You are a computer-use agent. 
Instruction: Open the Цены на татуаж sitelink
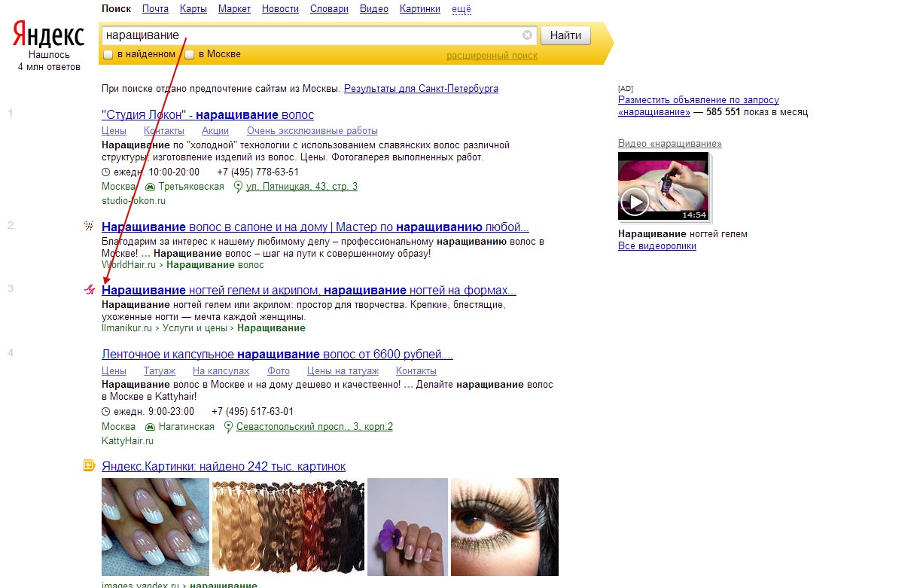tap(343, 371)
